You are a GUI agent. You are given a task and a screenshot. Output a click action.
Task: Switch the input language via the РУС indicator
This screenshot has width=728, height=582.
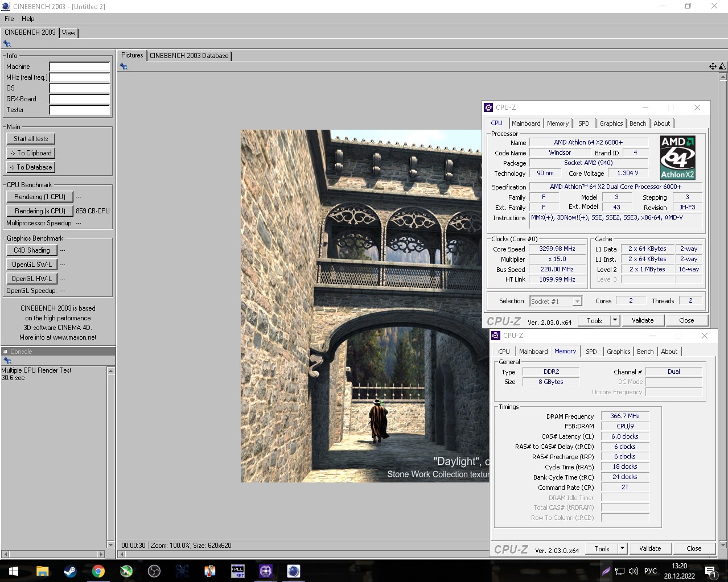pyautogui.click(x=651, y=571)
